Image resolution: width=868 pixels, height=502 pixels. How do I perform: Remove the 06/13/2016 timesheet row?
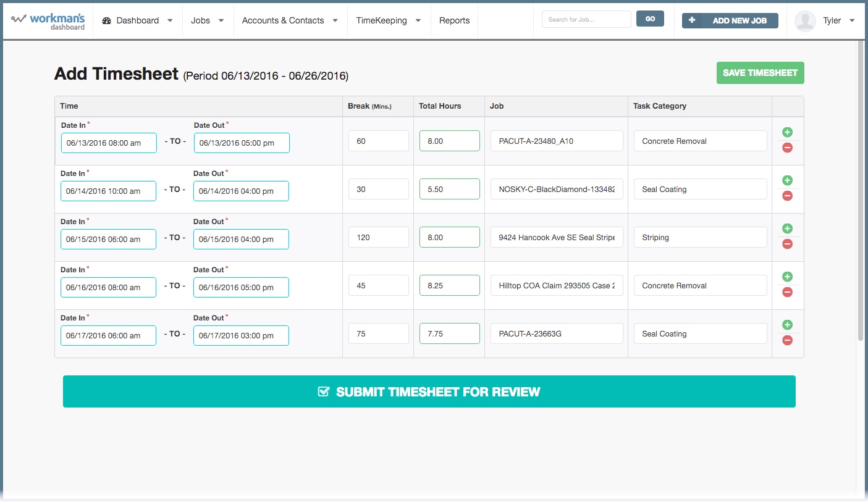787,148
